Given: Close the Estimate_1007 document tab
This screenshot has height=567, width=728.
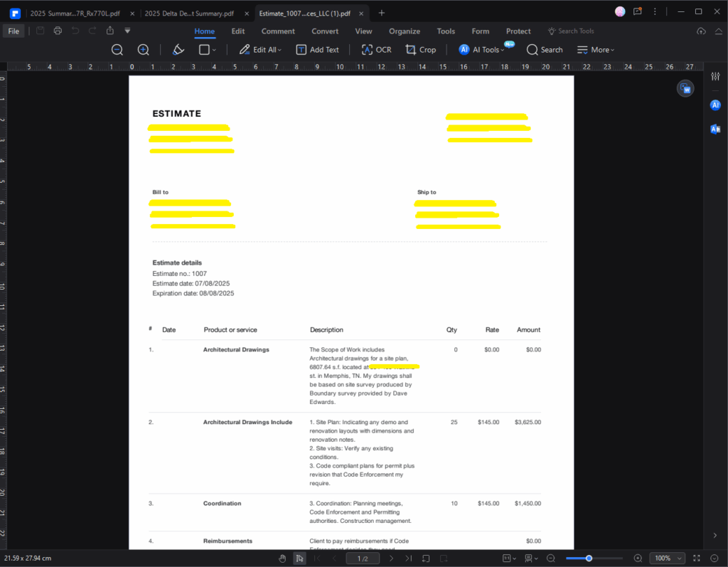Looking at the screenshot, I should pyautogui.click(x=361, y=14).
